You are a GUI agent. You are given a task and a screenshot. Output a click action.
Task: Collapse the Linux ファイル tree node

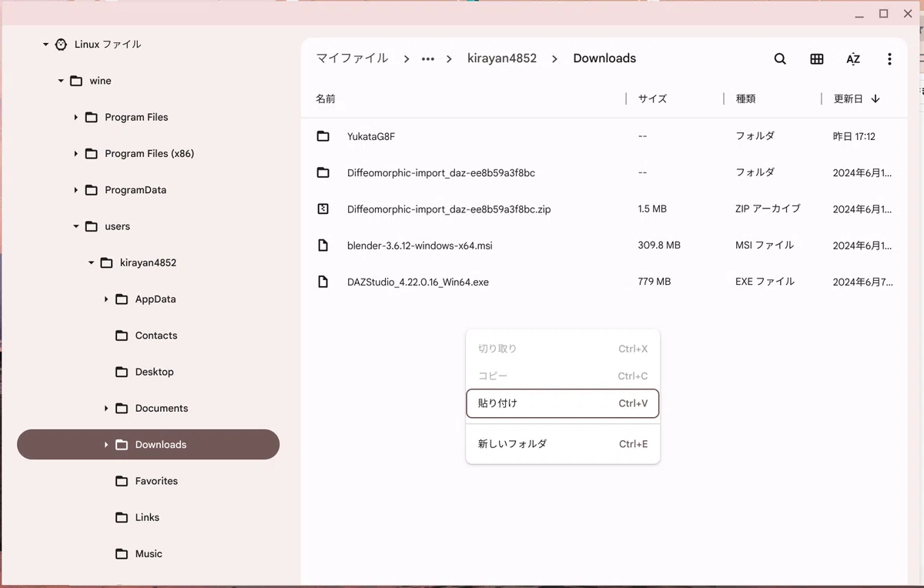coord(45,45)
